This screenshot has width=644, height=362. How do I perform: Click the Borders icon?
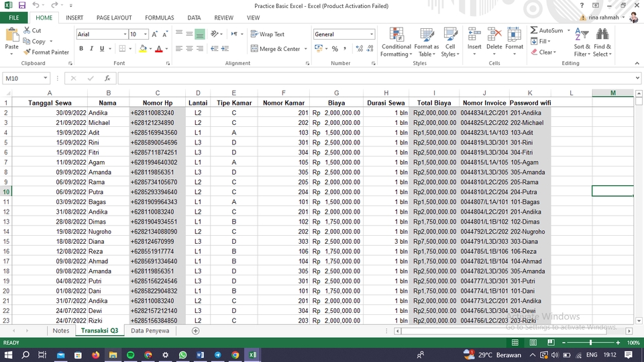pos(122,48)
